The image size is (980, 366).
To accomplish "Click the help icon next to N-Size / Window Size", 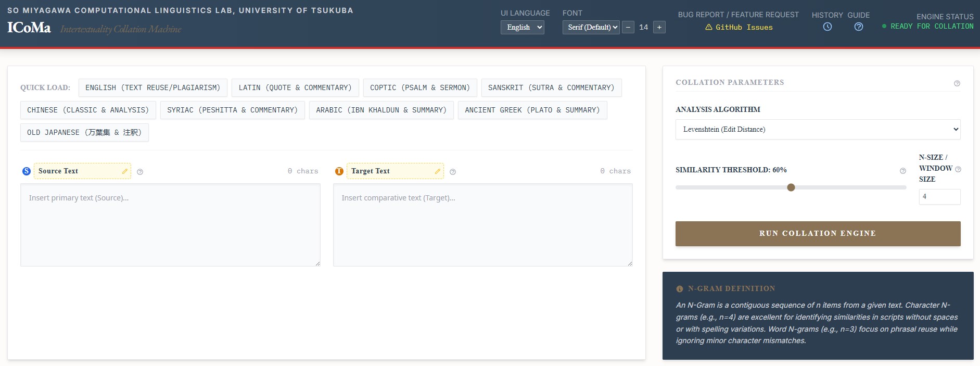I will pyautogui.click(x=958, y=169).
